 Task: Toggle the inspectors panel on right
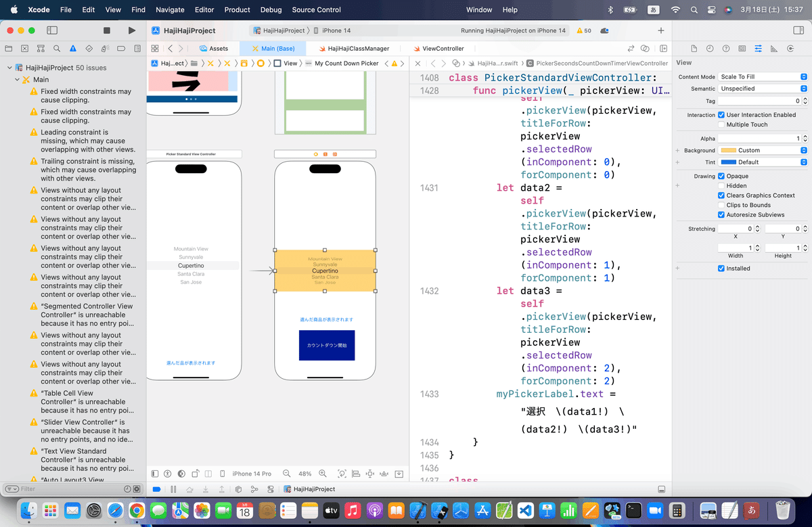point(797,30)
